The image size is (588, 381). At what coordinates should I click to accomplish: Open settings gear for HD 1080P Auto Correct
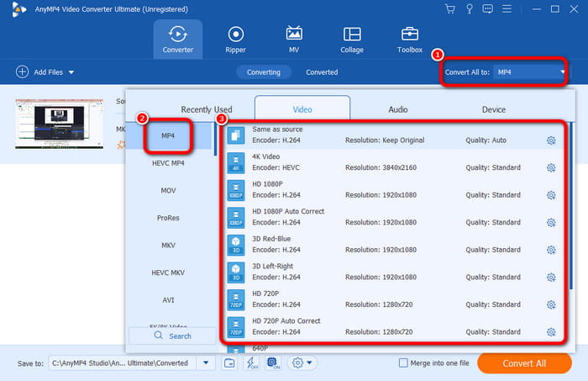(551, 223)
